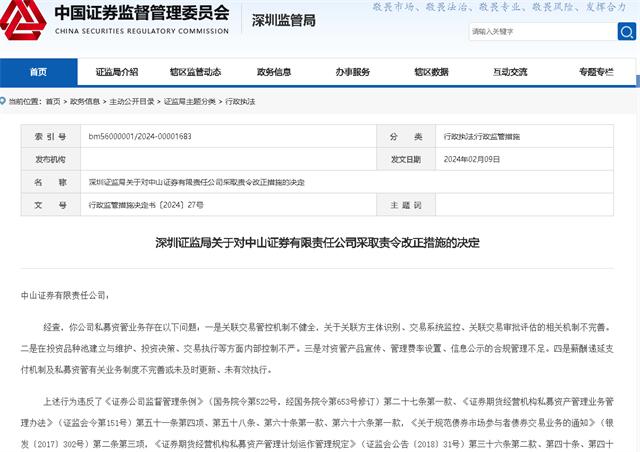Image resolution: width=640 pixels, height=452 pixels.
Task: Click the blue search magnifier button
Action: coord(627,31)
